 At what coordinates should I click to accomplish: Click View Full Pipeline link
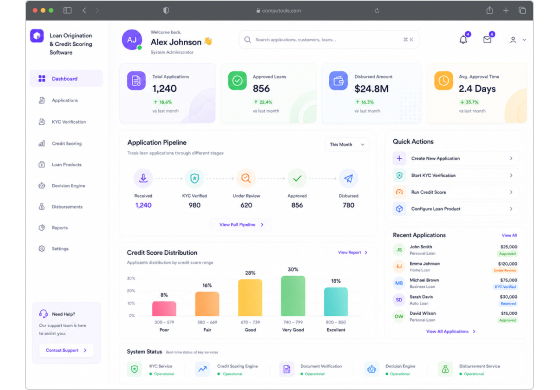(241, 225)
